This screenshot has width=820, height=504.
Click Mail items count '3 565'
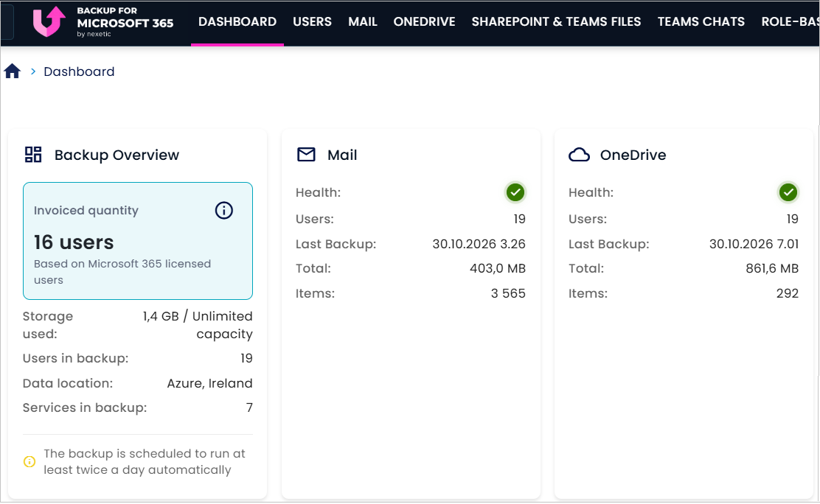[x=508, y=293]
